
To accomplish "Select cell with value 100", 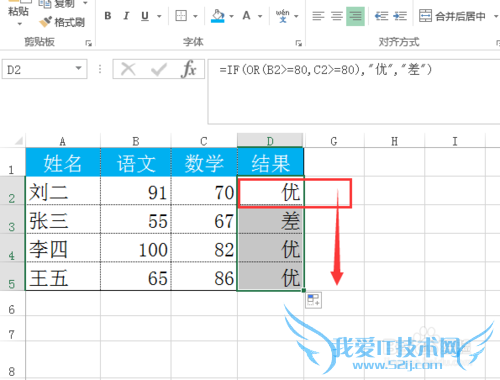I will click(136, 248).
